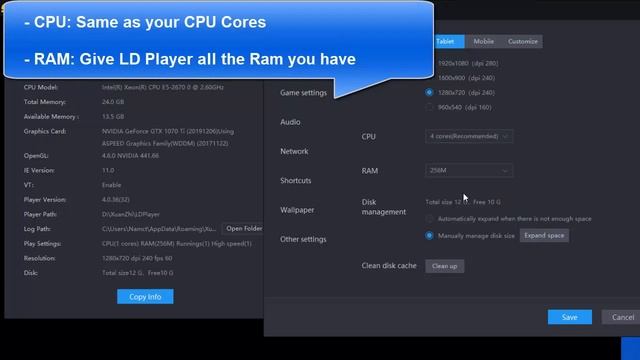Click the Clean up disk cache button
Image resolution: width=640 pixels, height=360 pixels.
coord(444,266)
